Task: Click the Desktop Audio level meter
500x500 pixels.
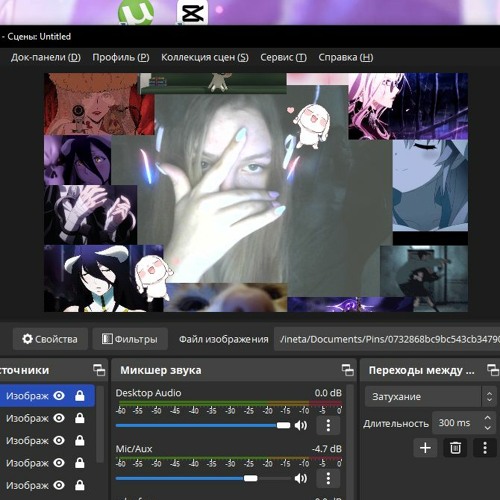Action: (229, 403)
